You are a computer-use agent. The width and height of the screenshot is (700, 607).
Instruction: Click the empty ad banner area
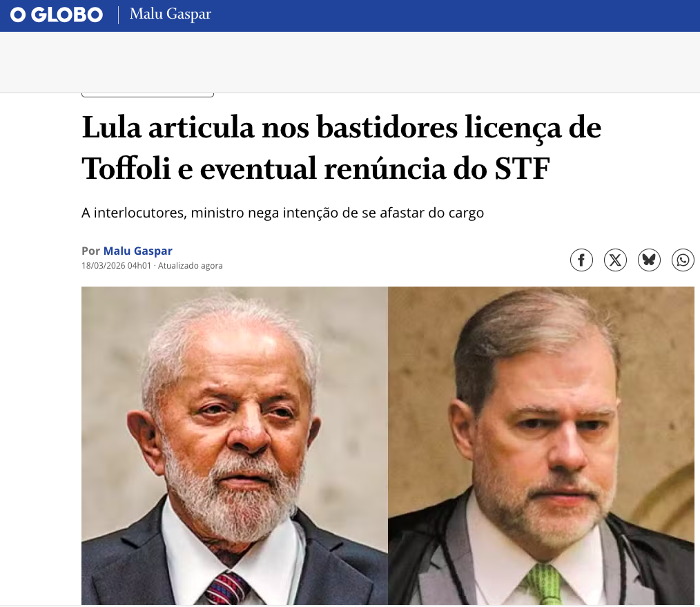(350, 62)
